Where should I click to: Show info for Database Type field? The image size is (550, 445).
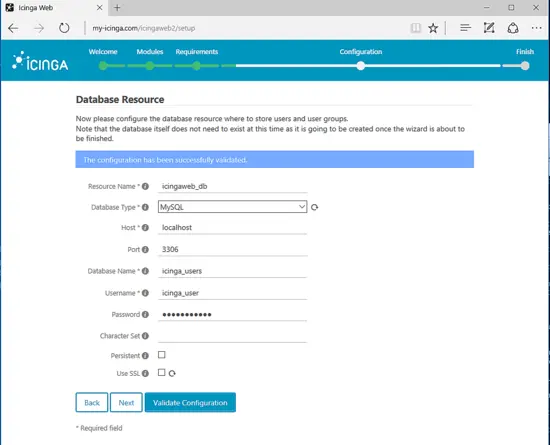click(x=145, y=207)
